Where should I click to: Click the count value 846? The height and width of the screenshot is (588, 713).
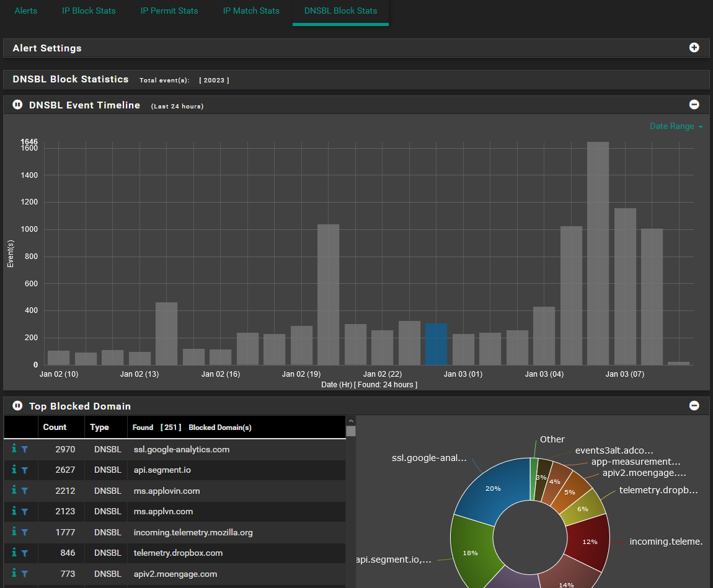click(68, 553)
